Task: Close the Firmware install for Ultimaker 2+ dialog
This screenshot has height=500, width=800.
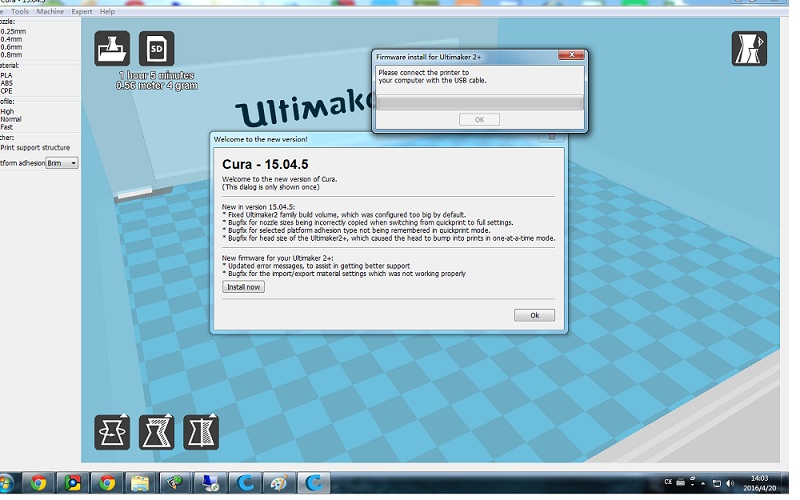Action: [x=571, y=55]
